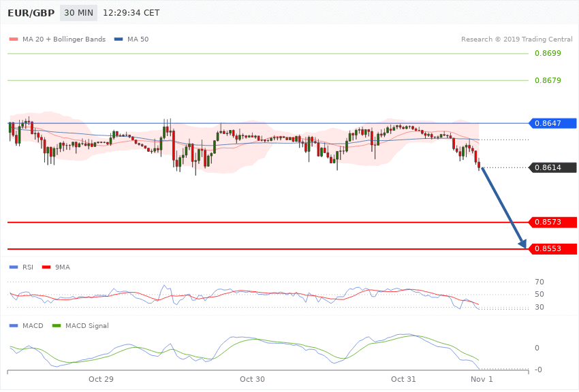The height and width of the screenshot is (392, 579).
Task: Click the MACD Signal green legend swatch
Action: 57,325
